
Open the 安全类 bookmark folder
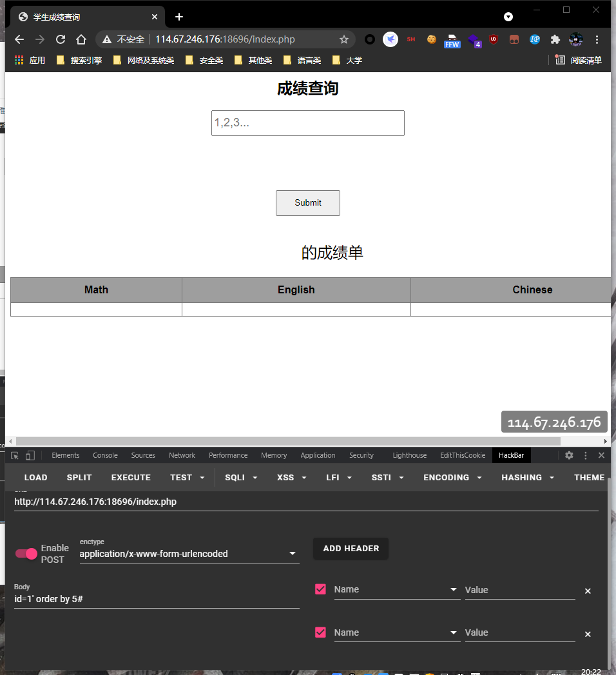click(x=204, y=60)
